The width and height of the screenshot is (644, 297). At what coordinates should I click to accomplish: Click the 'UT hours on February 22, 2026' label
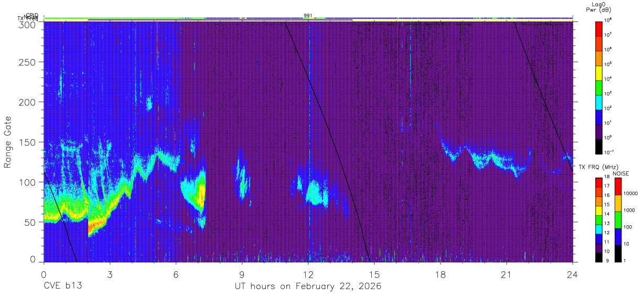308,287
